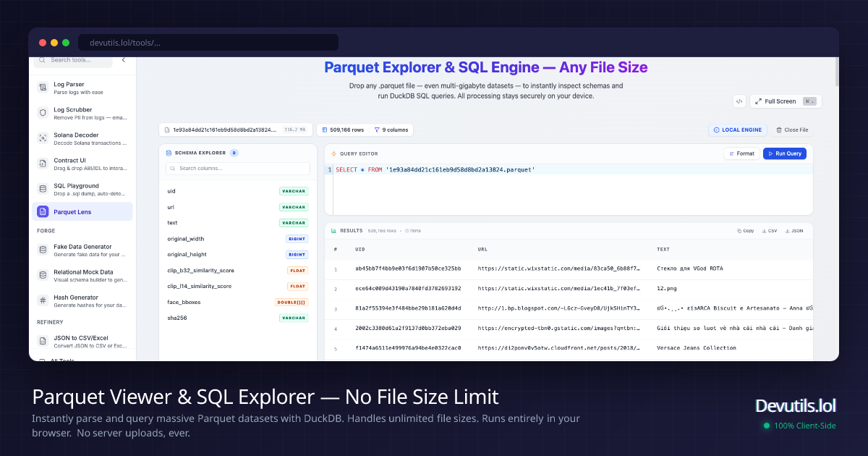Click the SQL Playground database icon

pos(43,189)
